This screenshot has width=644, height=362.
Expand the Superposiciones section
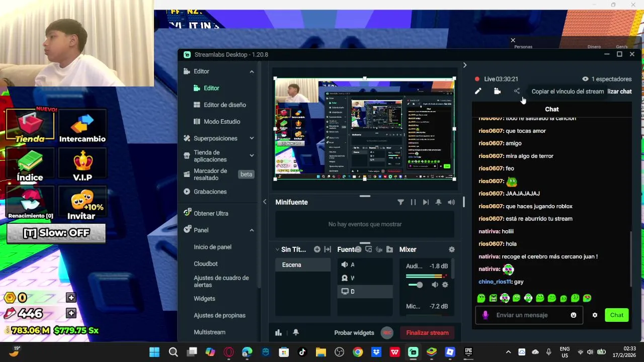coord(252,138)
